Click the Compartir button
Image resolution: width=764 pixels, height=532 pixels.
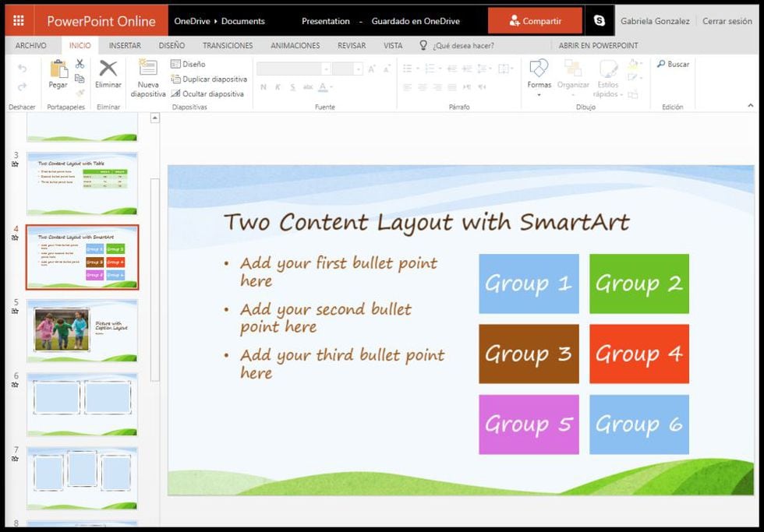coord(535,20)
